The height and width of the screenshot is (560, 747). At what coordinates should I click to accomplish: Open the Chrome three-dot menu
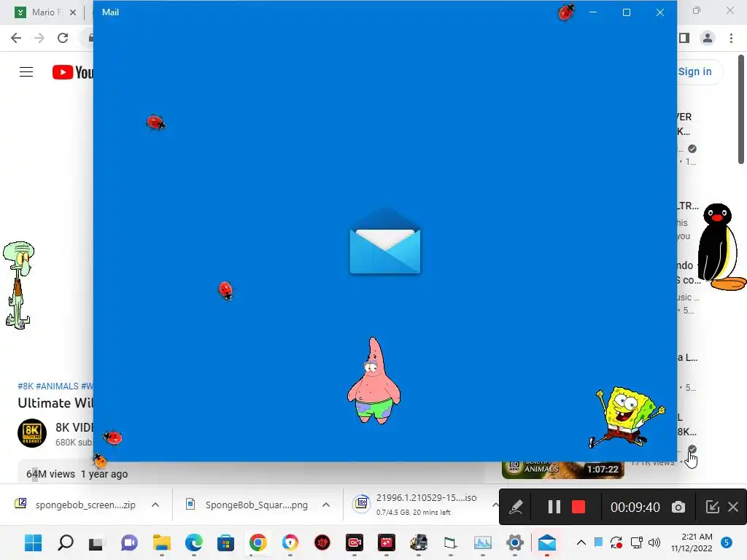[731, 38]
